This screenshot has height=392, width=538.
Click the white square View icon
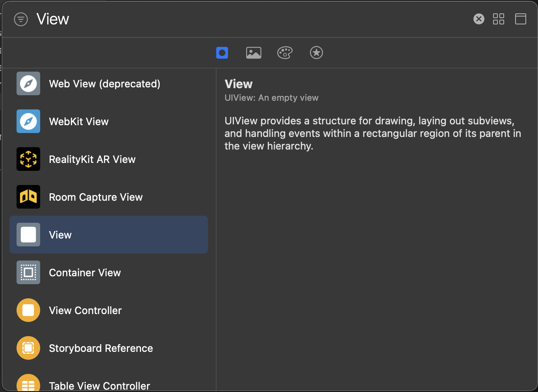pyautogui.click(x=28, y=235)
